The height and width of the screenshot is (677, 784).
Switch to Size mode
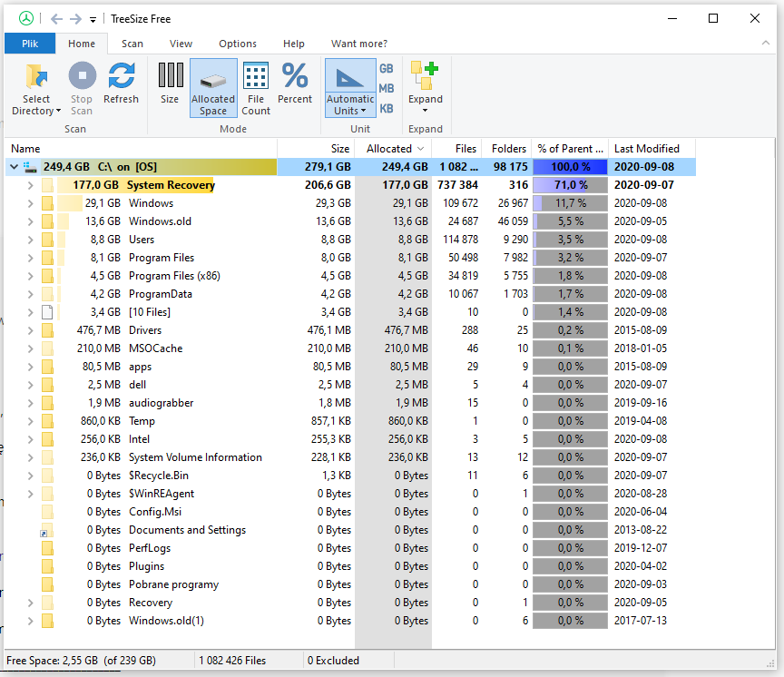point(170,83)
